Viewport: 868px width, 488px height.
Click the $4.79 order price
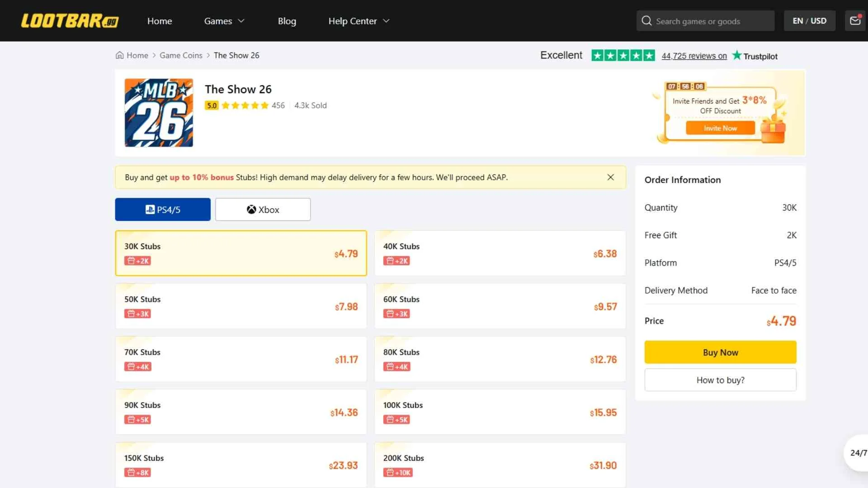tap(781, 321)
